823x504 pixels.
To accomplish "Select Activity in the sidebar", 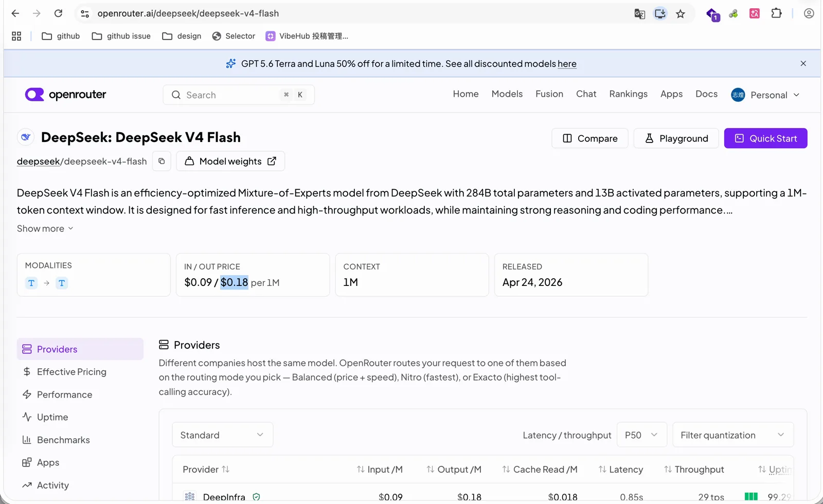I will [80, 485].
